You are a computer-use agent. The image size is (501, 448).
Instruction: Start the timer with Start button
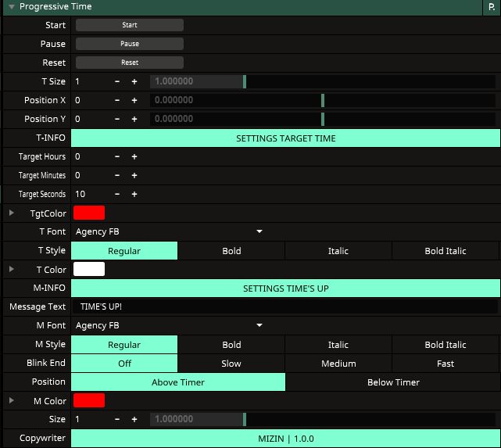point(130,25)
